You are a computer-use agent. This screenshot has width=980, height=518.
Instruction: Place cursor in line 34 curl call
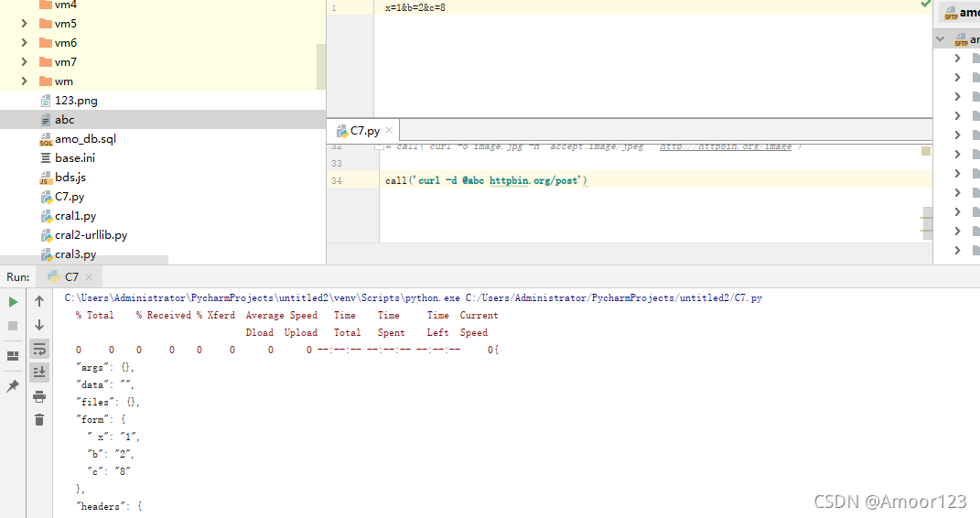tap(486, 180)
